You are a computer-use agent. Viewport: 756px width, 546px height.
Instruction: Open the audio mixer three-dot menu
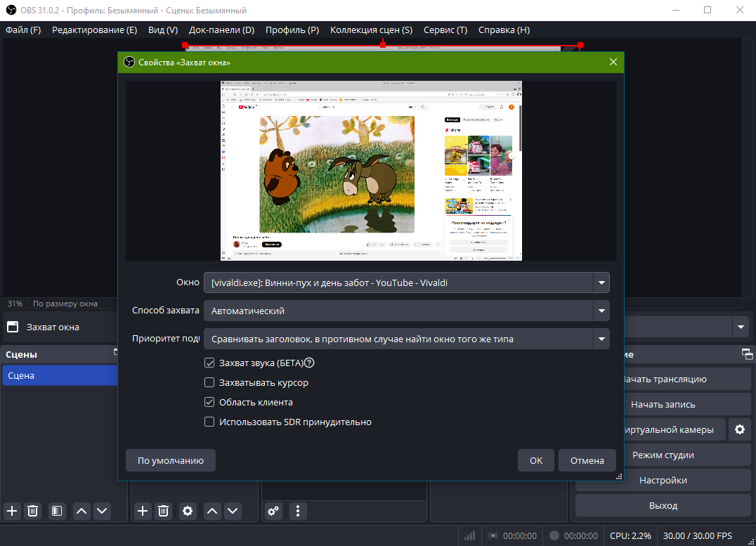[298, 511]
